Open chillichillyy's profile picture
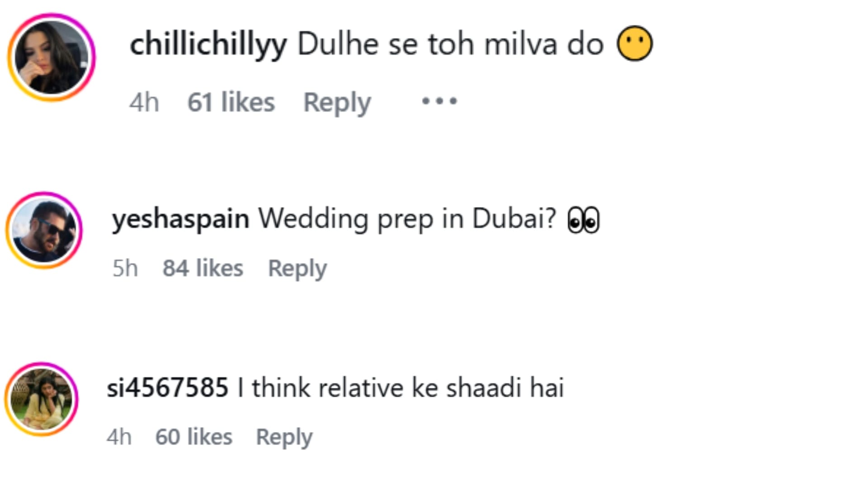 [52, 57]
